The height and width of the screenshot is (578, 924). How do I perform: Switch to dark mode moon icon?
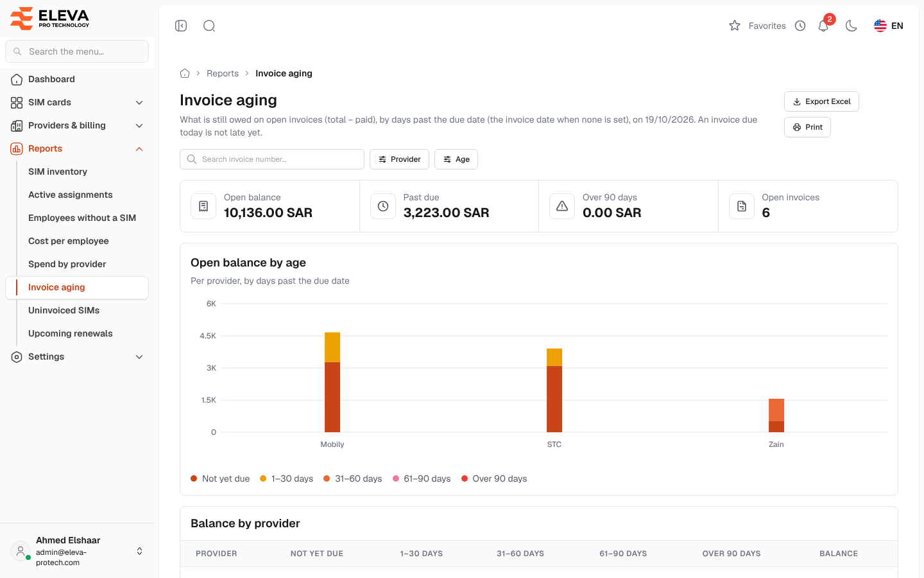[x=851, y=26]
